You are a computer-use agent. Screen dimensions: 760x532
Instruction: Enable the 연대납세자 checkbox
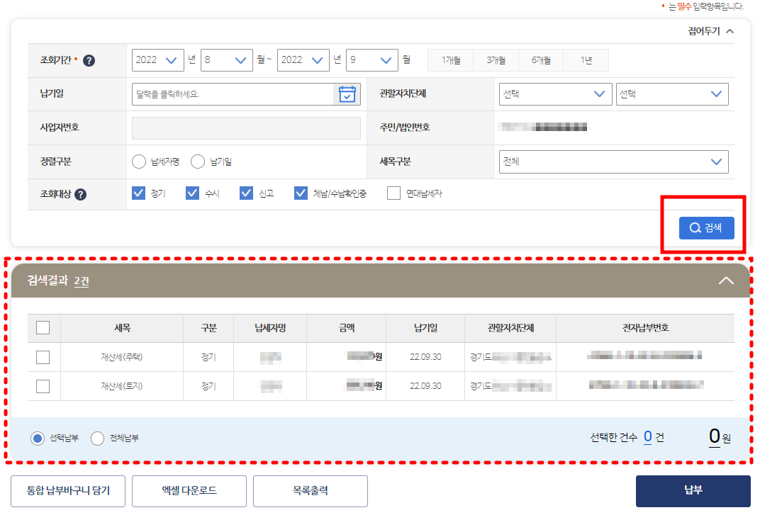393,192
